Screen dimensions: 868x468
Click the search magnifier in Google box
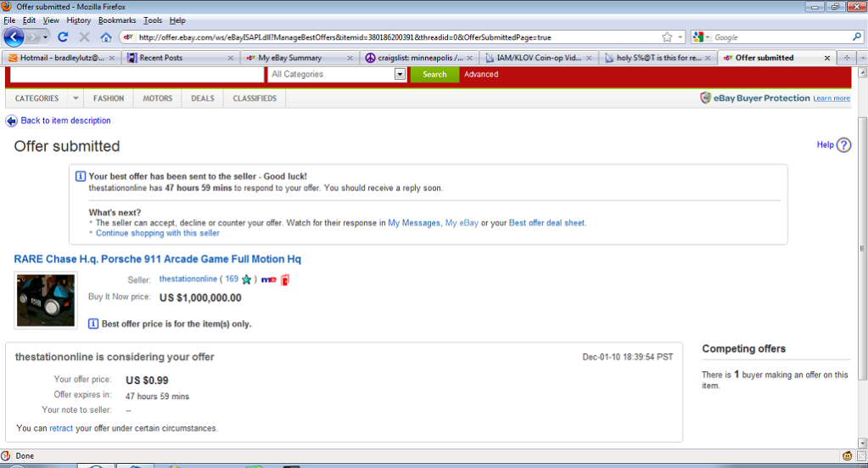pos(856,37)
